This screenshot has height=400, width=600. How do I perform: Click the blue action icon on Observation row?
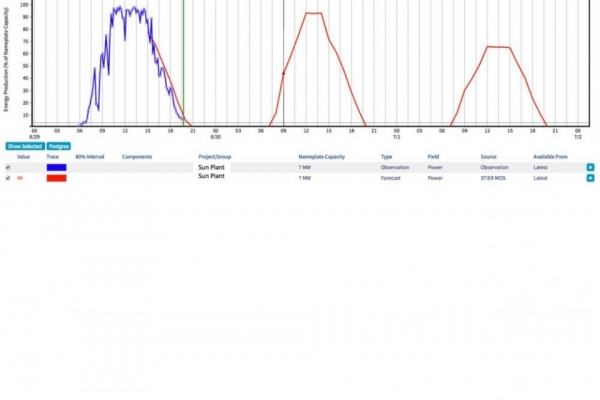(590, 167)
